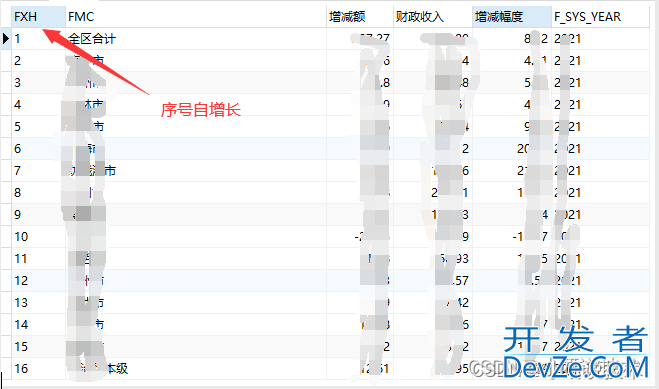
Task: Click the FXH column header
Action: click(38, 17)
